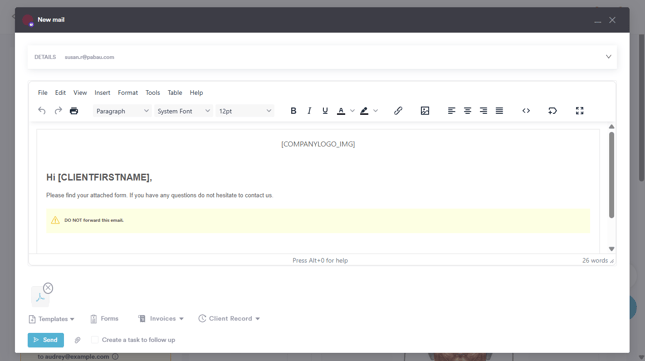Redo the last undone edit

click(58, 111)
